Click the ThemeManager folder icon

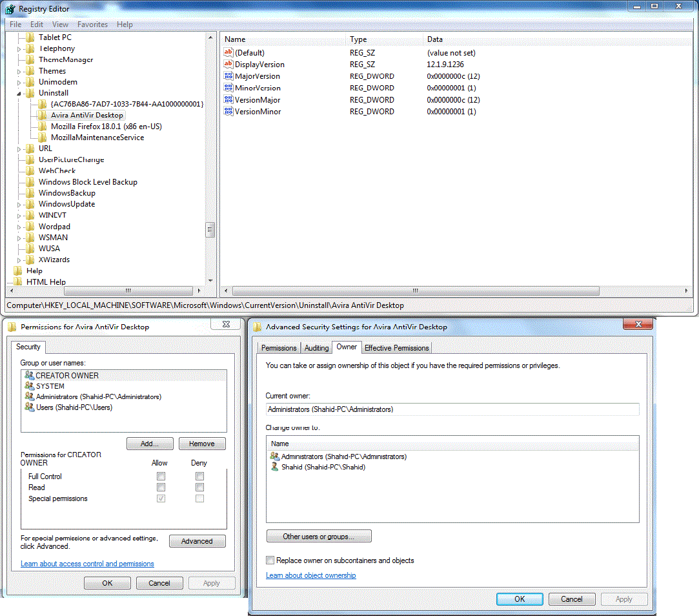pyautogui.click(x=30, y=59)
